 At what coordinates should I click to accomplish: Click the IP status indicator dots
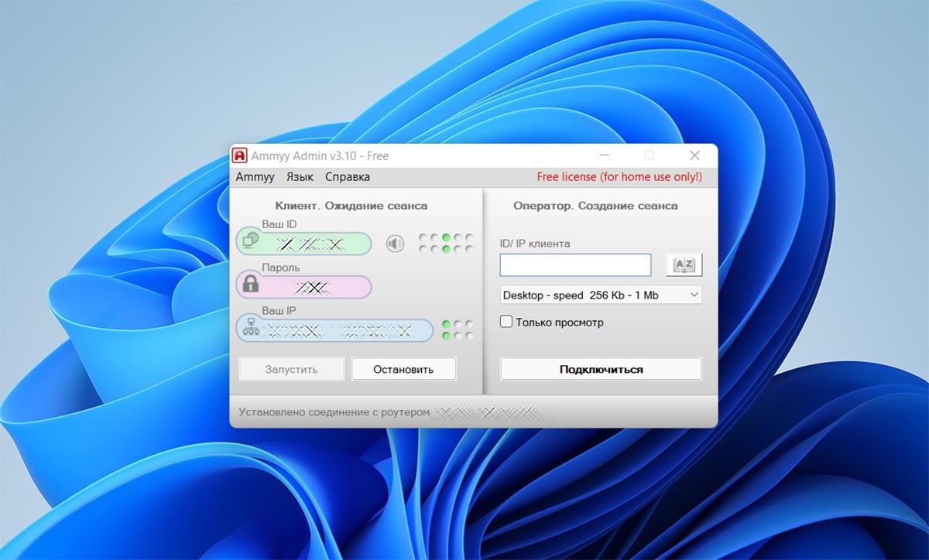coord(457,330)
